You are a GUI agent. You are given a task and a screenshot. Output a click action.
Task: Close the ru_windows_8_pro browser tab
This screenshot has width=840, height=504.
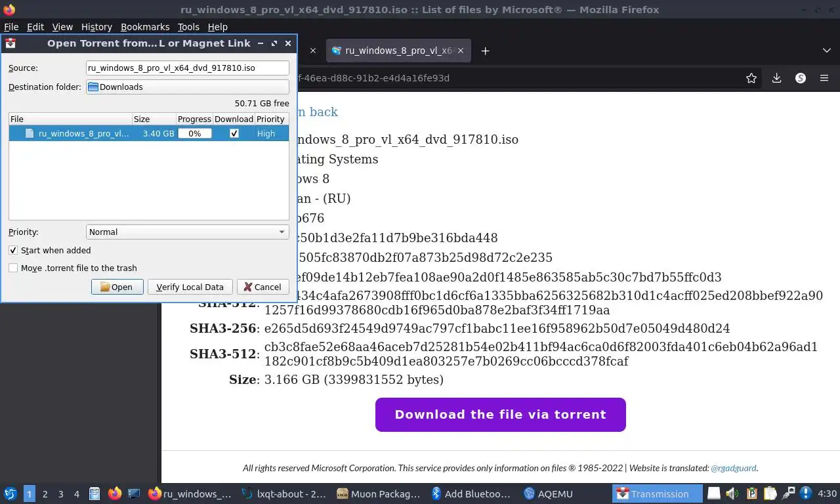click(461, 51)
